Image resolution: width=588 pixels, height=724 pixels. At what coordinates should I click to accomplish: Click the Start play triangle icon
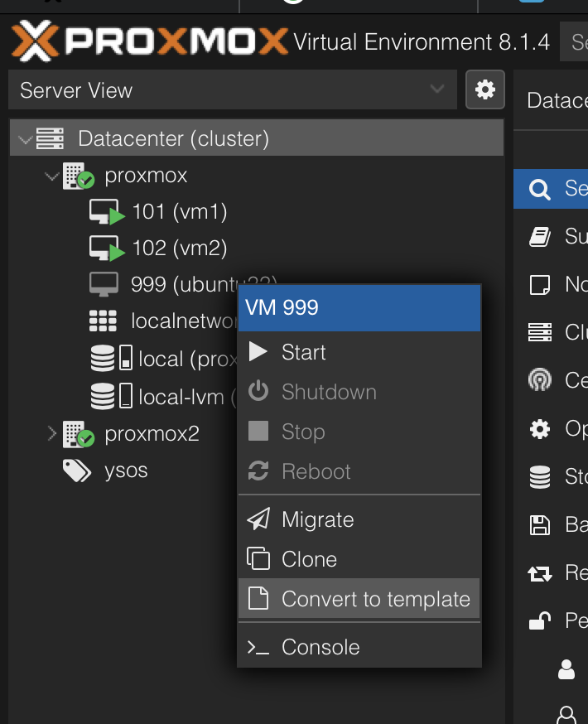click(x=258, y=351)
